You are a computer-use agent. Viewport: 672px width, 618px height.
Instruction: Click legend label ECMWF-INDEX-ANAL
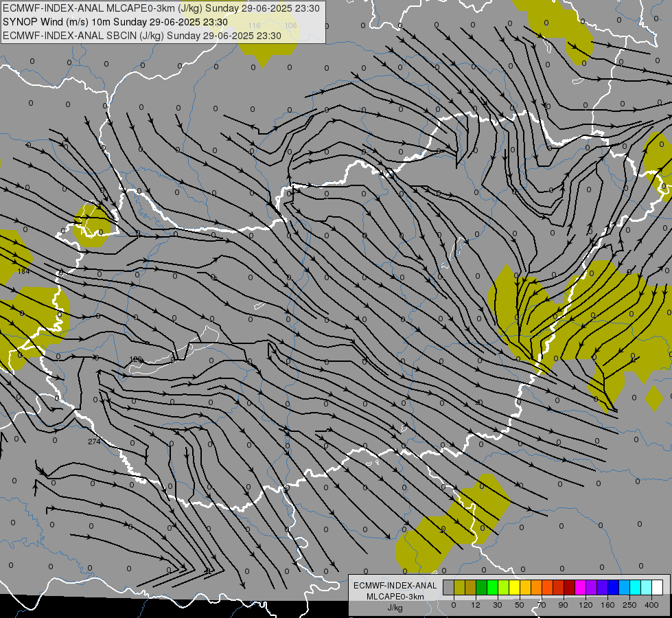click(x=395, y=586)
